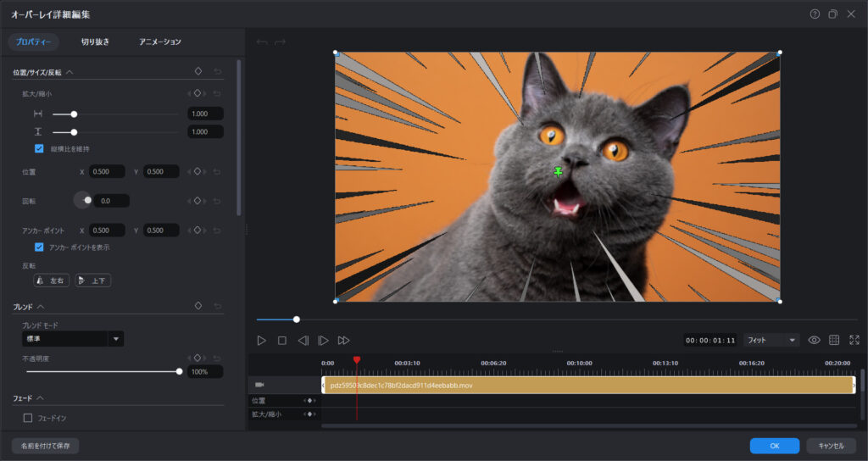Enable the フェードイン checkbox
868x461 pixels.
(x=28, y=418)
